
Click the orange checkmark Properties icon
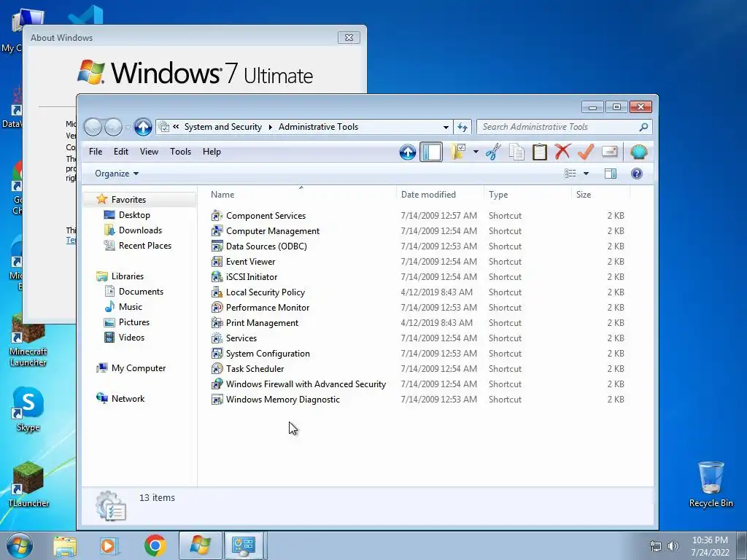(x=586, y=152)
